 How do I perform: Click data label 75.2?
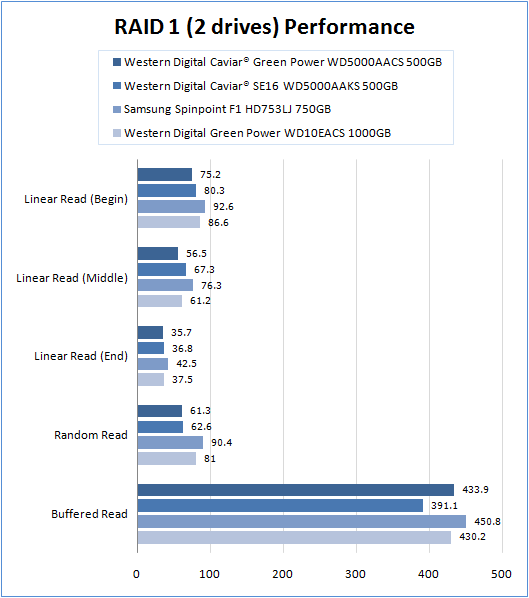[x=211, y=175]
